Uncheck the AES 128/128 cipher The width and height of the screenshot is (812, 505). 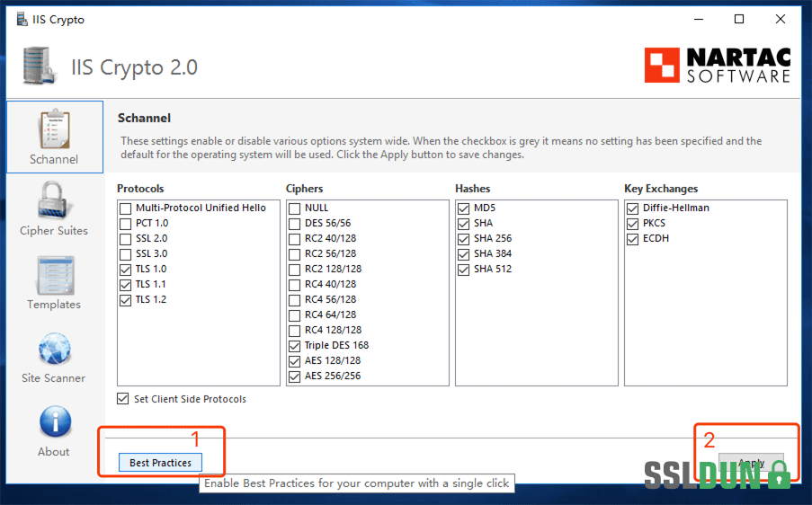pyautogui.click(x=294, y=361)
